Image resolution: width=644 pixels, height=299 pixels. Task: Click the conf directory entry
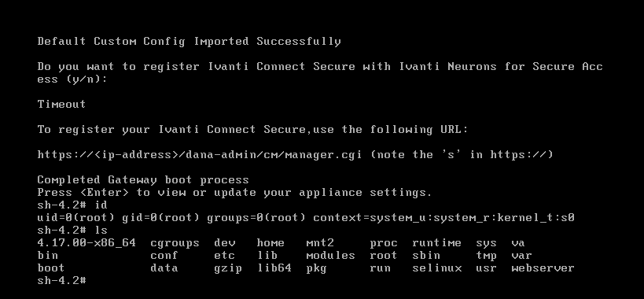click(x=164, y=256)
